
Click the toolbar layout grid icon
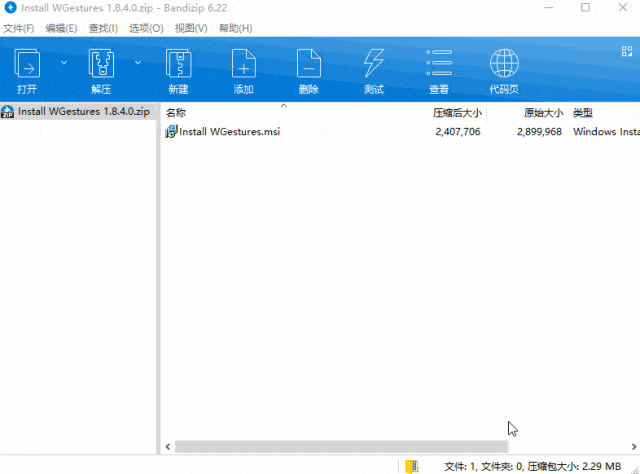[x=627, y=51]
